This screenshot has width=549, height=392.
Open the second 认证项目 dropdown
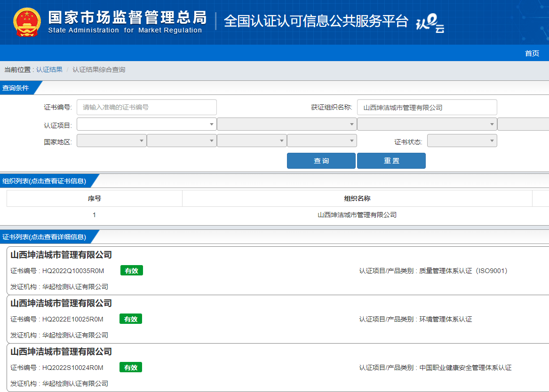click(x=287, y=124)
